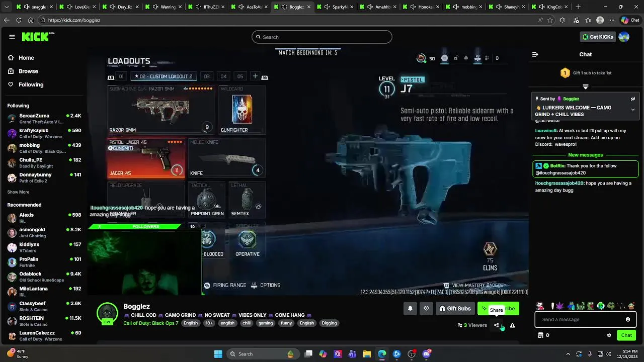Open asmongold recommended channel
Viewport: 644px width, 362px height.
(44, 233)
